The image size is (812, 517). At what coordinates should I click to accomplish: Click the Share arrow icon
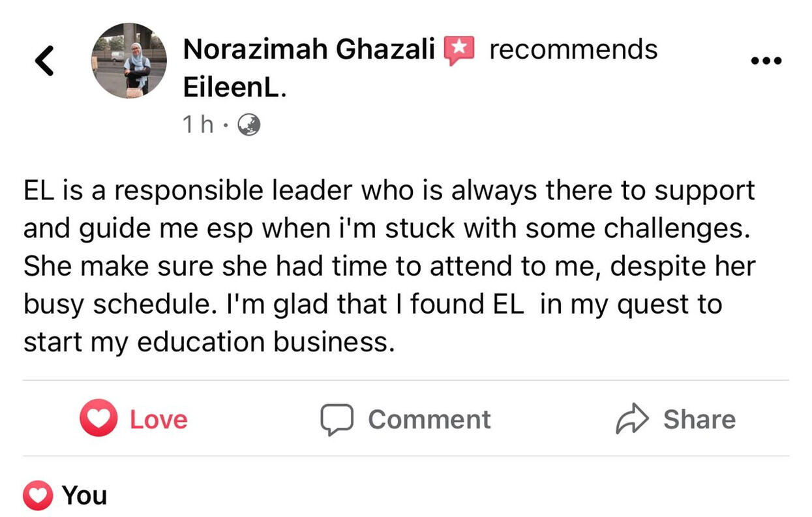(x=633, y=419)
